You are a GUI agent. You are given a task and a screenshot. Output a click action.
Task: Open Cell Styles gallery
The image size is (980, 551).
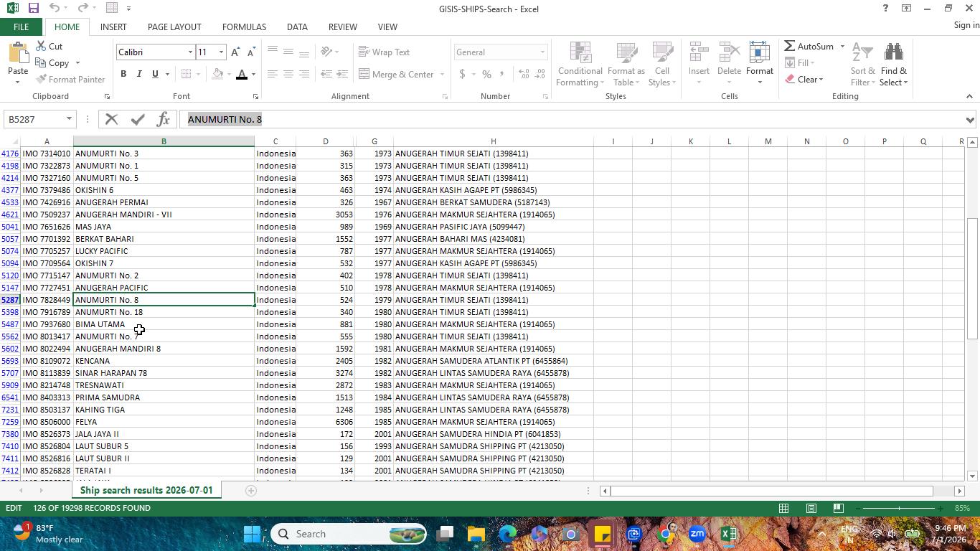pos(662,64)
